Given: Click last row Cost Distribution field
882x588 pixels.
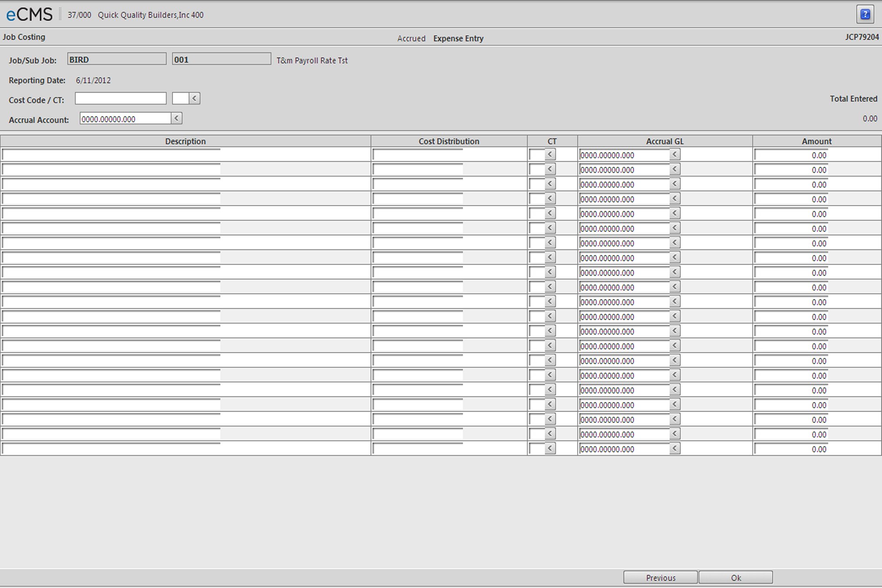Looking at the screenshot, I should (x=418, y=449).
